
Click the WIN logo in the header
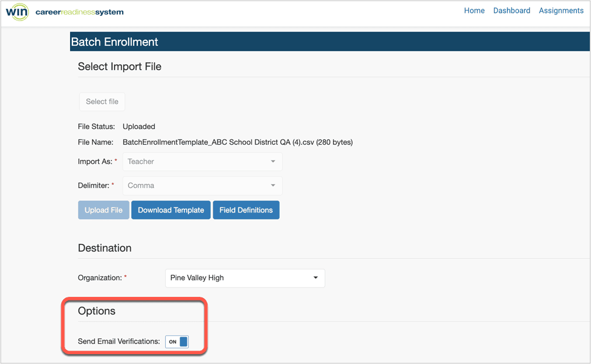18,12
